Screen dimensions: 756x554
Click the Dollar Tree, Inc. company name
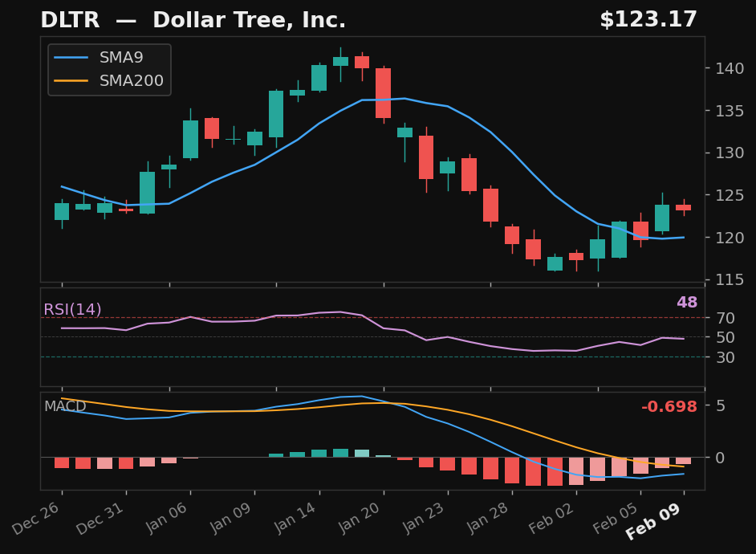[250, 20]
